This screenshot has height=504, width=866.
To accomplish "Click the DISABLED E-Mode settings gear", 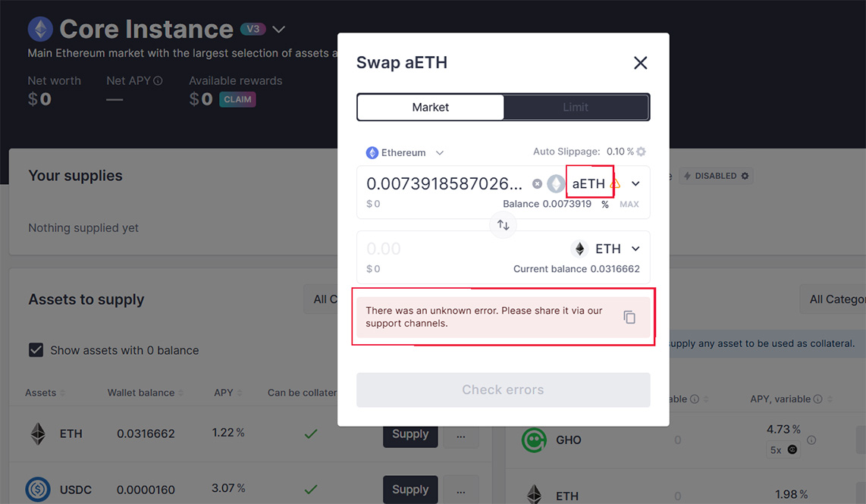I will click(x=745, y=176).
